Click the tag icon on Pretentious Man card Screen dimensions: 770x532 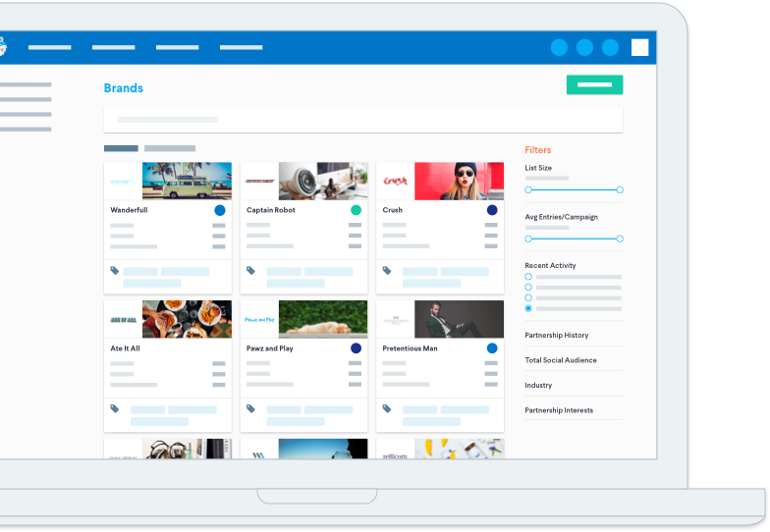387,408
